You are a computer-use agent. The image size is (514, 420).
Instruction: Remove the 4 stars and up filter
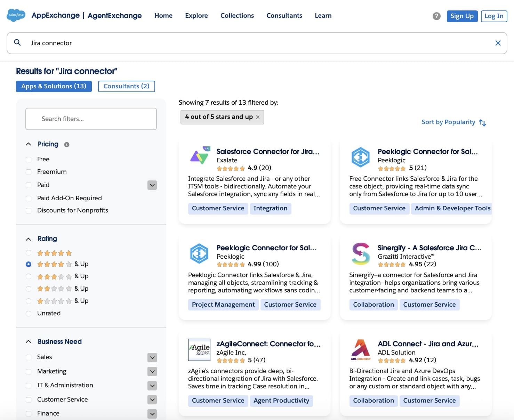[x=258, y=117]
